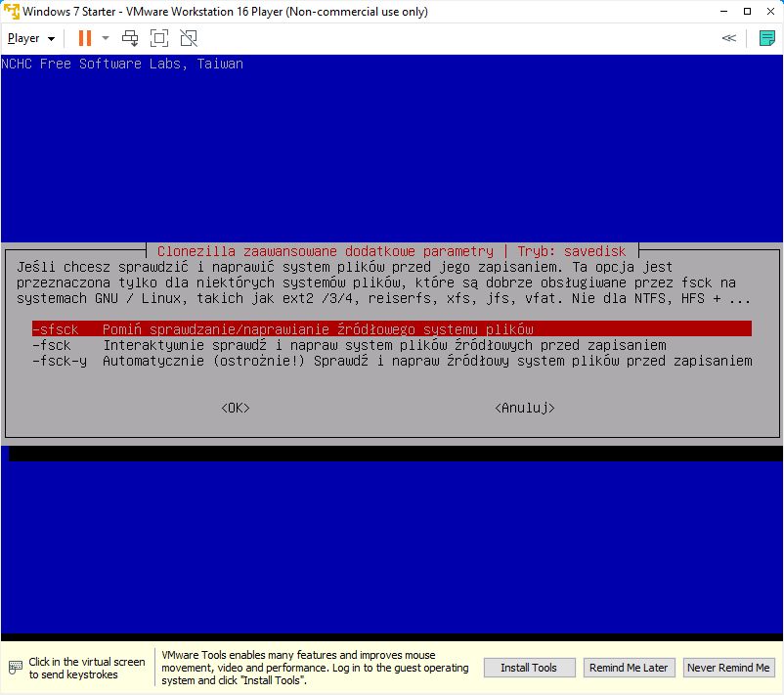Click Send Ctrl+Alt+Del icon
Viewport: 784px width, 695px height.
(130, 38)
